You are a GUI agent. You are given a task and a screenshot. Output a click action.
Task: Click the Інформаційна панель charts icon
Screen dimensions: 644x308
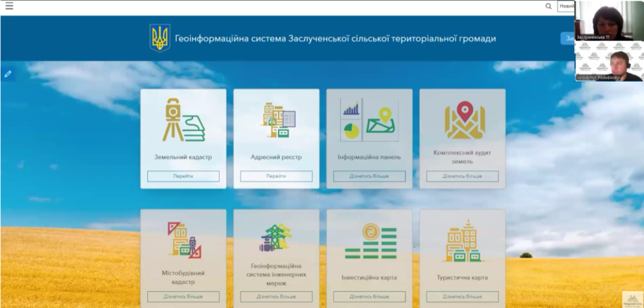[x=369, y=120]
